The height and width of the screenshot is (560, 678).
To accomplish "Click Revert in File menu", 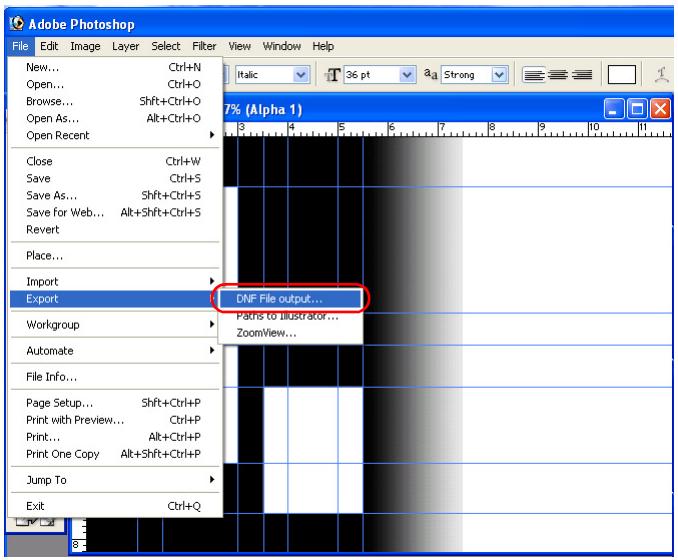I will click(115, 230).
